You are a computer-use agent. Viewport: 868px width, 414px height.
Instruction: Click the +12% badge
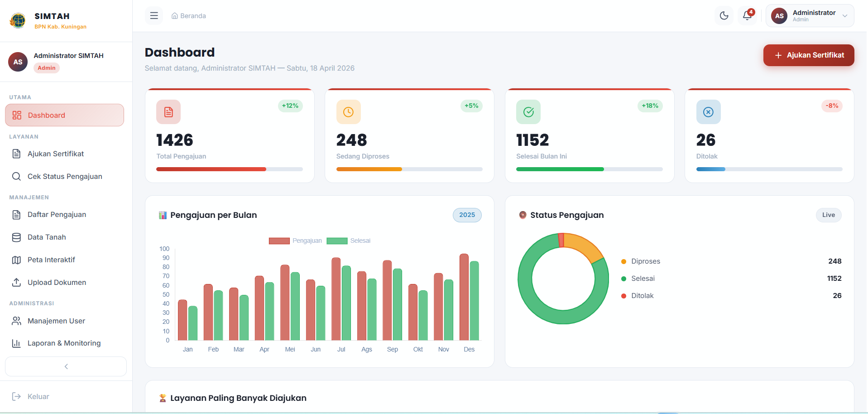290,106
